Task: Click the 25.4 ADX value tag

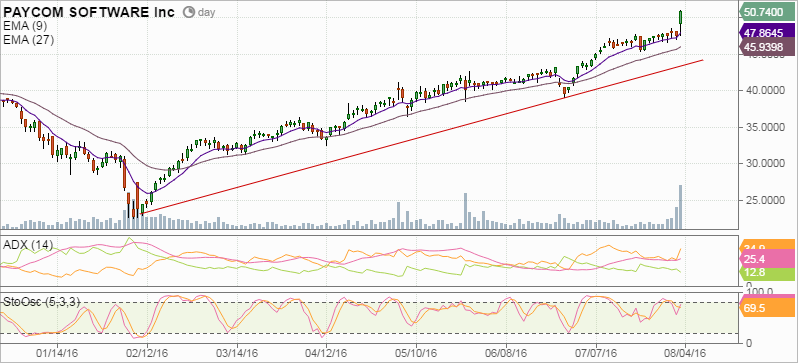Action: click(x=767, y=260)
